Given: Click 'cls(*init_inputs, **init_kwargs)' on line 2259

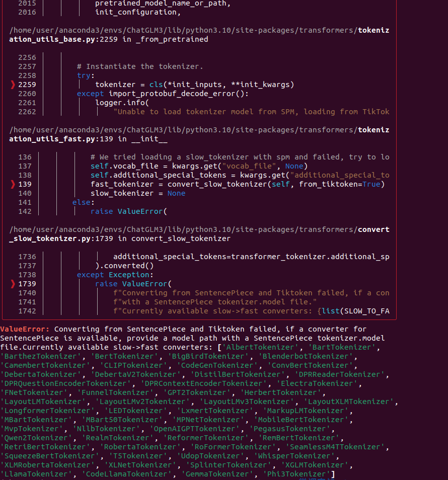Looking at the screenshot, I should pyautogui.click(x=221, y=85).
